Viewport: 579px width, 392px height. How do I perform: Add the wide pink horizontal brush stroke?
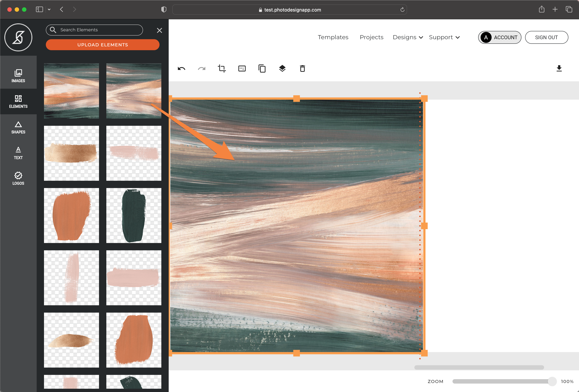[134, 278]
